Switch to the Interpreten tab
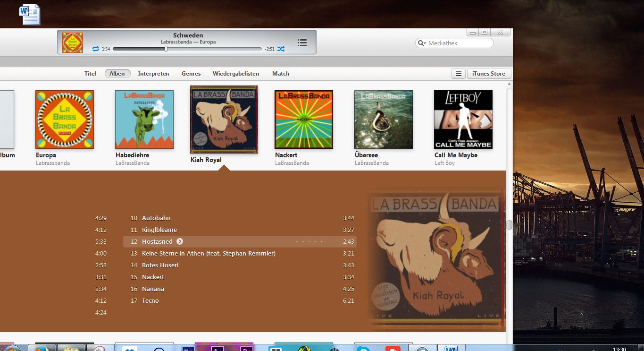Image resolution: width=644 pixels, height=351 pixels. [x=153, y=74]
